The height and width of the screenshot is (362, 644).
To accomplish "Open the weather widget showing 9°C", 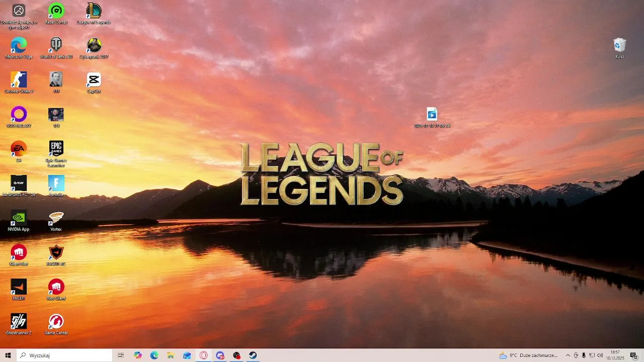I will click(528, 355).
